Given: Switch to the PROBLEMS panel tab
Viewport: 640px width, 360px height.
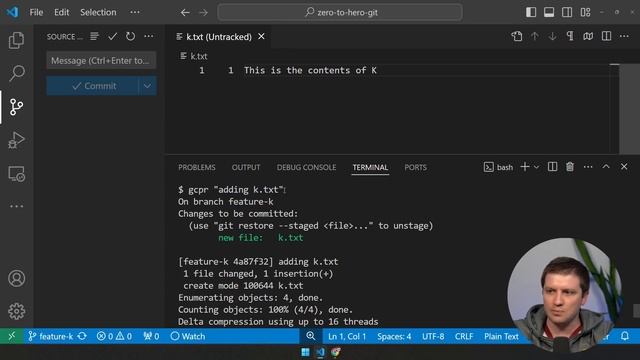Looking at the screenshot, I should click(197, 167).
